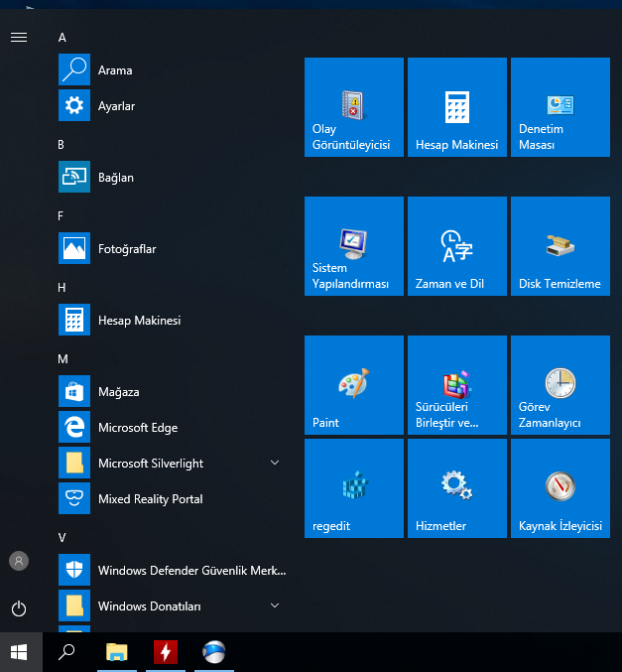Open the red lightning bolt taskbar app
The width and height of the screenshot is (622, 672).
coord(166,652)
